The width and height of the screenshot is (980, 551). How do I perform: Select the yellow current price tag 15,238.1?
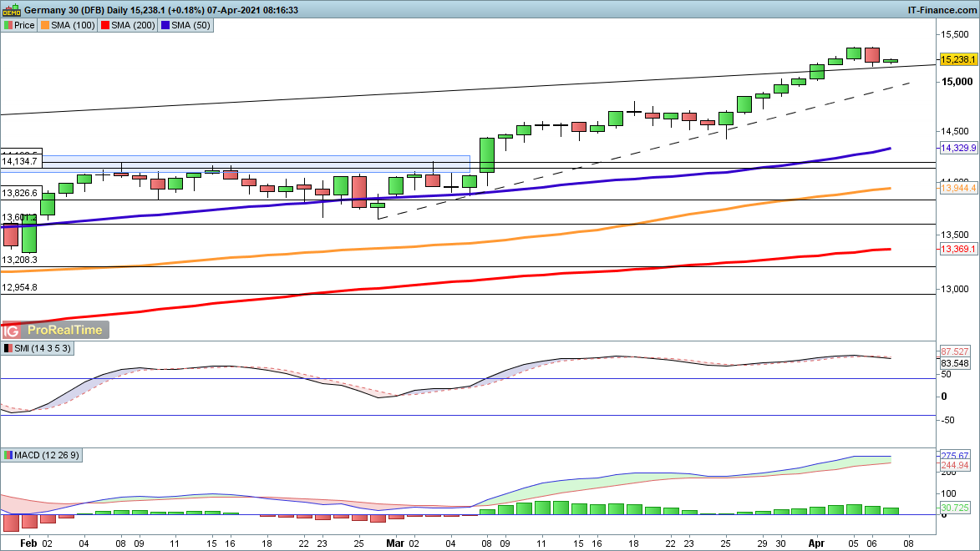pyautogui.click(x=958, y=60)
